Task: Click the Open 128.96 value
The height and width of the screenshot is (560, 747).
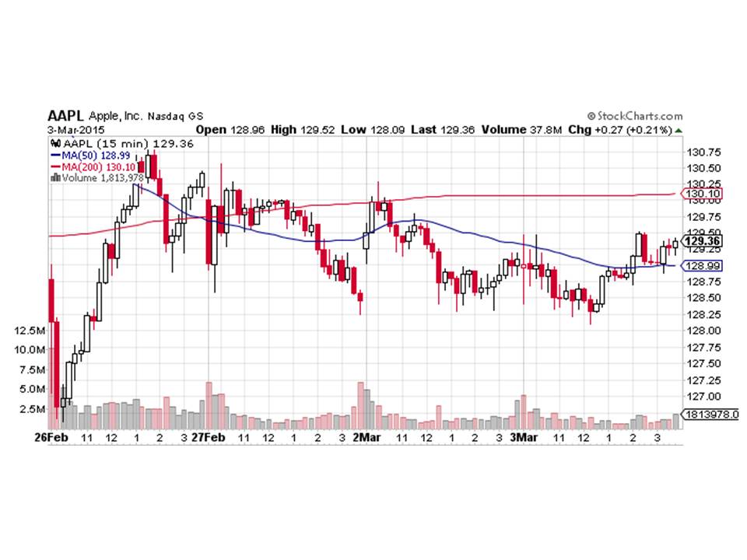Action: 230,130
